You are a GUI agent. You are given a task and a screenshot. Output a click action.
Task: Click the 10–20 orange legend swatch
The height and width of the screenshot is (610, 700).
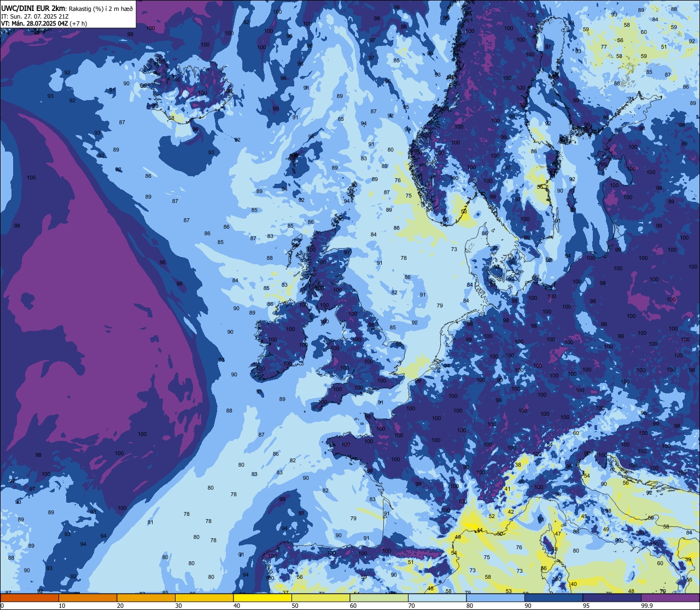click(88, 597)
